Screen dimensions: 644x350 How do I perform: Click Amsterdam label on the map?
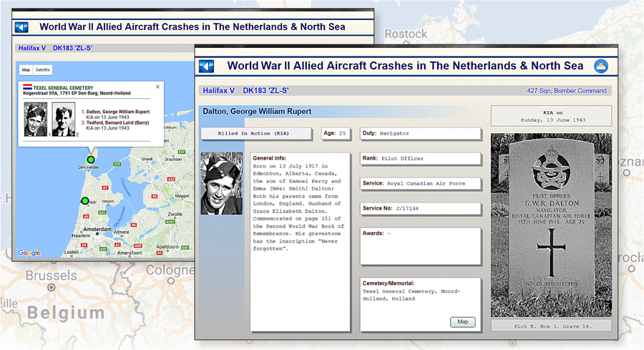point(97,229)
